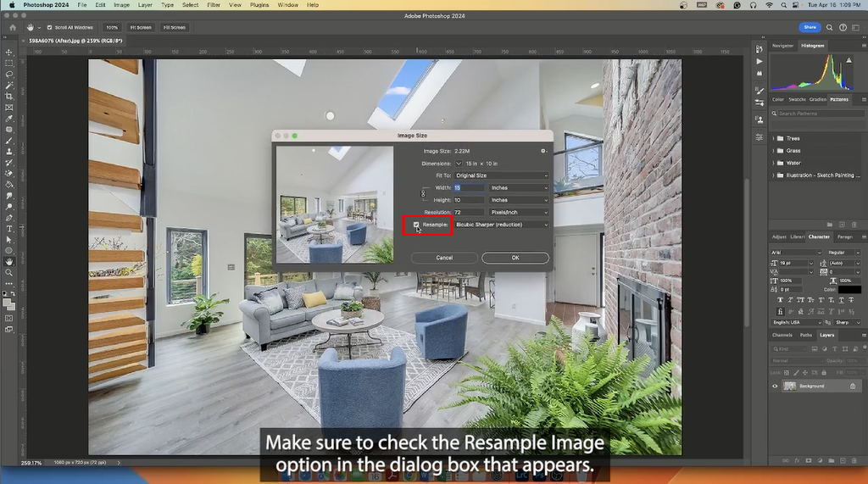Select the Eraser tool

coord(8,173)
